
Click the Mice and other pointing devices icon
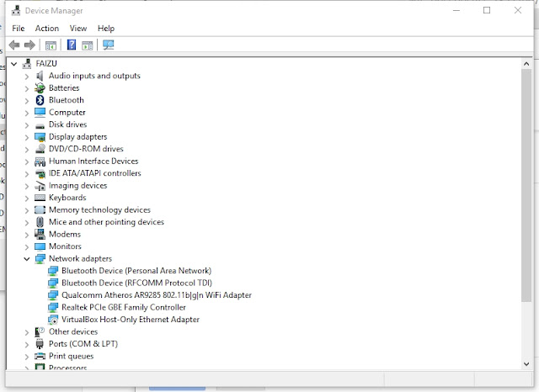click(x=40, y=222)
